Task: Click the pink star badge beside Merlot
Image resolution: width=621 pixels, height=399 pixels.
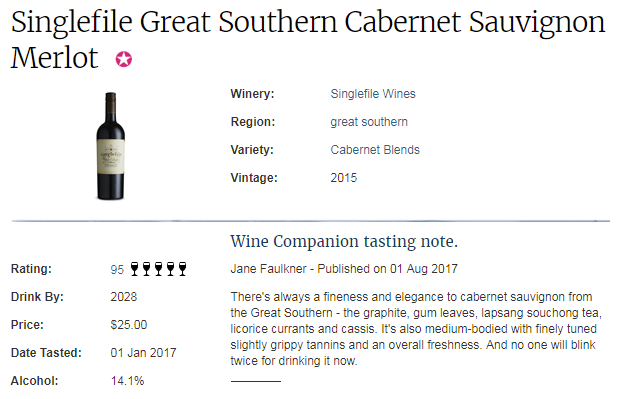Action: tap(124, 59)
